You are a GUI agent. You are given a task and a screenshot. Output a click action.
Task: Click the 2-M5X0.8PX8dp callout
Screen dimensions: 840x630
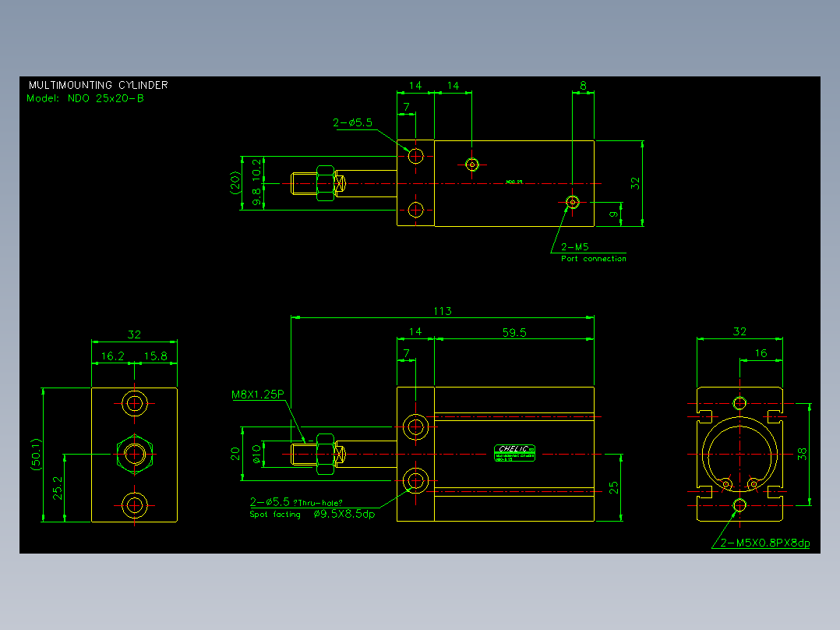click(x=765, y=543)
